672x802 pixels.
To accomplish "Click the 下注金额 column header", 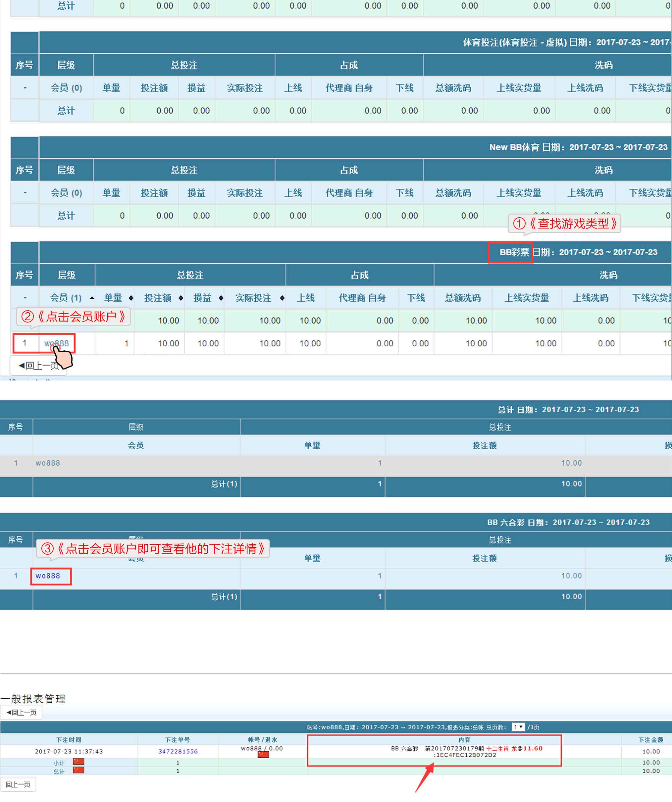I will tap(650, 740).
